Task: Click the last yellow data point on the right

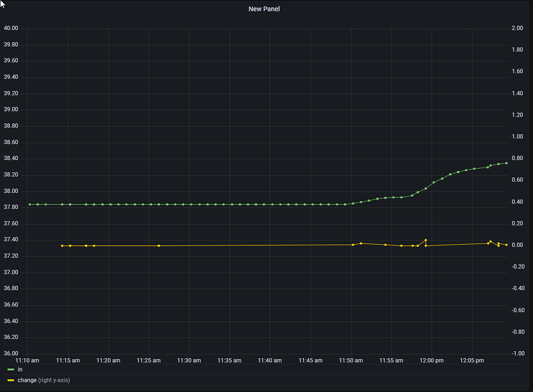Action: pos(505,244)
